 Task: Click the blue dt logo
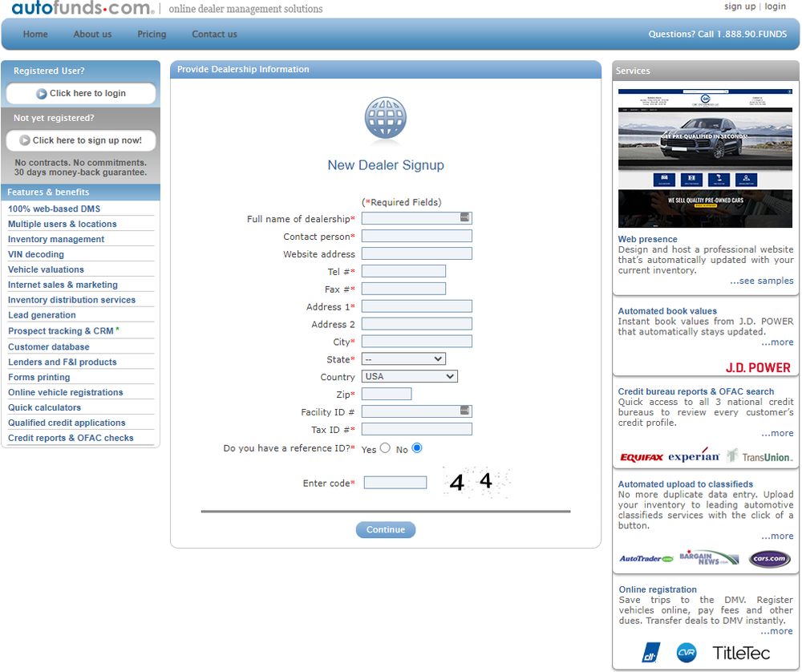(650, 653)
